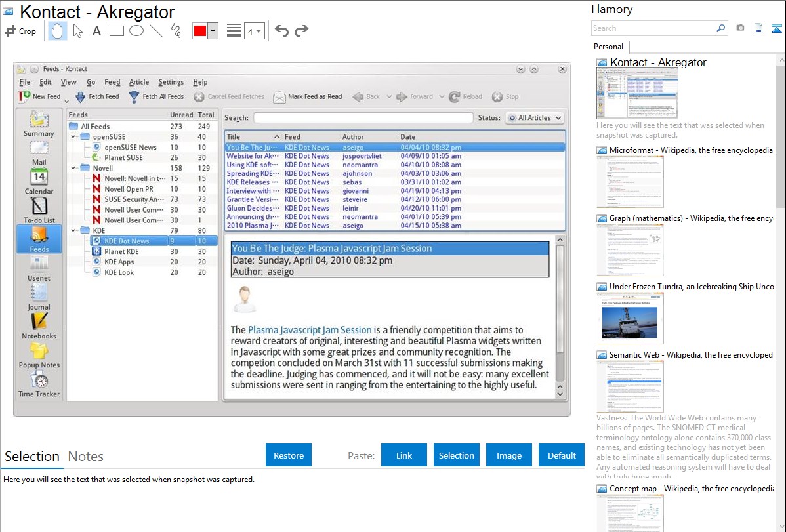Screen dimensions: 786x532
Task: Click Fetch All Feeds icon
Action: pyautogui.click(x=134, y=97)
